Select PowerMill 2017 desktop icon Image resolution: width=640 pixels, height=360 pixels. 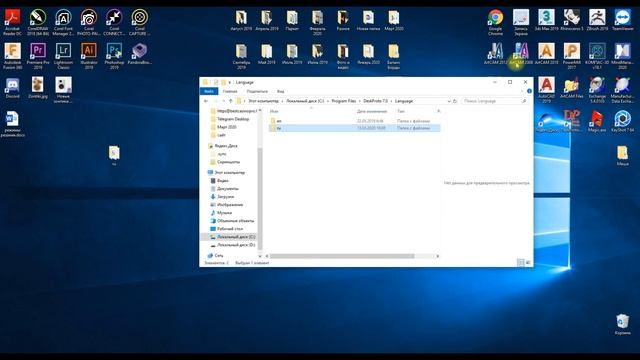click(x=571, y=56)
